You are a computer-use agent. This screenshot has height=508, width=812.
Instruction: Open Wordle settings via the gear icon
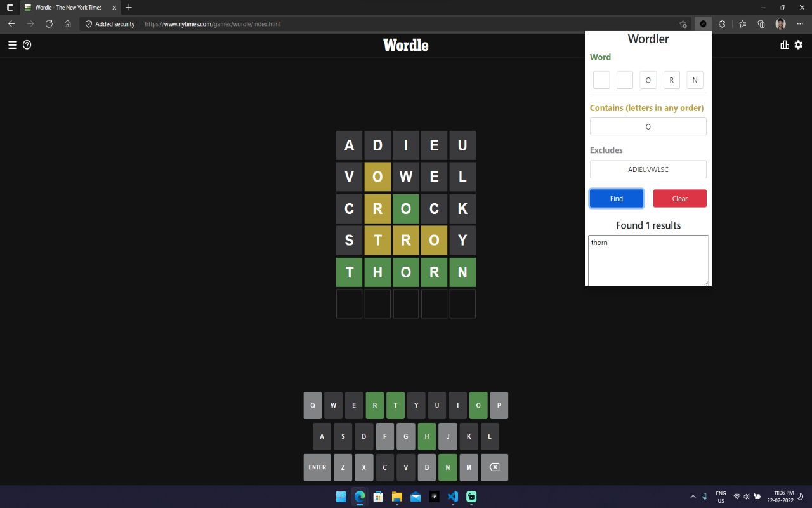pos(798,44)
